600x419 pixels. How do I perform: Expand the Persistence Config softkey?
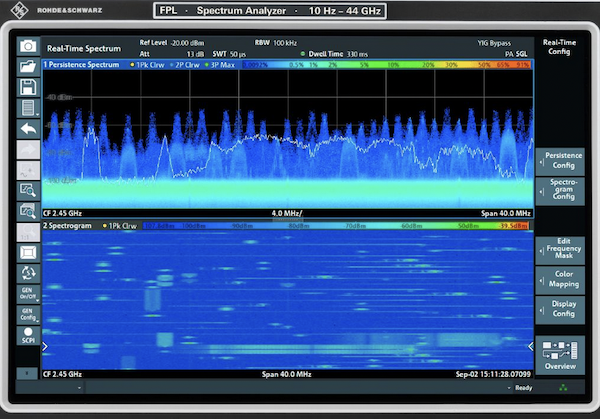pos(561,160)
